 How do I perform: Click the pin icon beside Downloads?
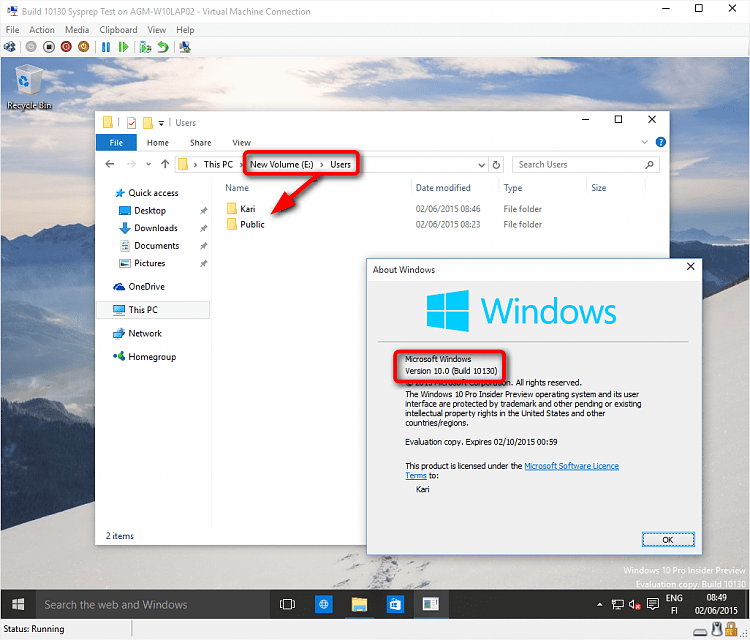coord(204,228)
